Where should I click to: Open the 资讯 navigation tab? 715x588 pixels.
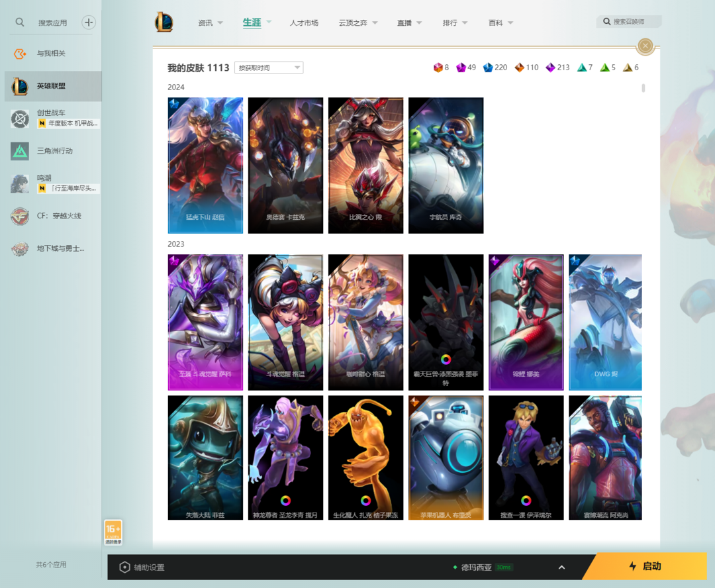205,23
